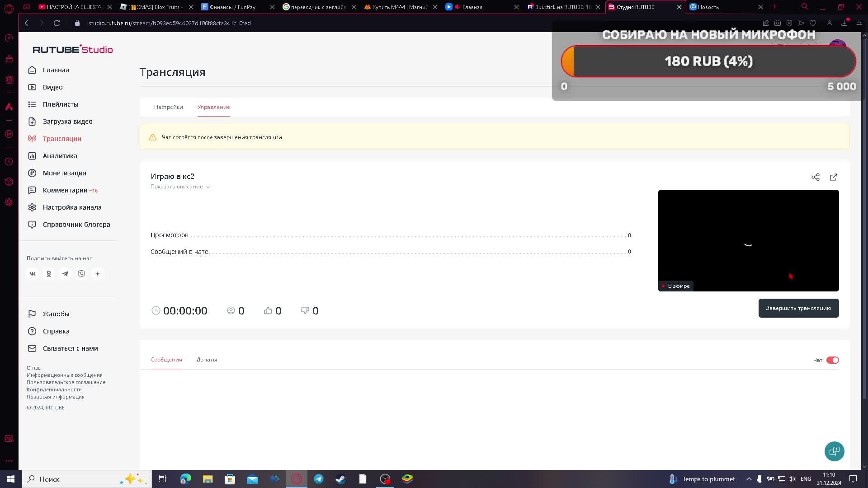The width and height of the screenshot is (868, 488).
Task: Click the share stream icon
Action: click(815, 177)
